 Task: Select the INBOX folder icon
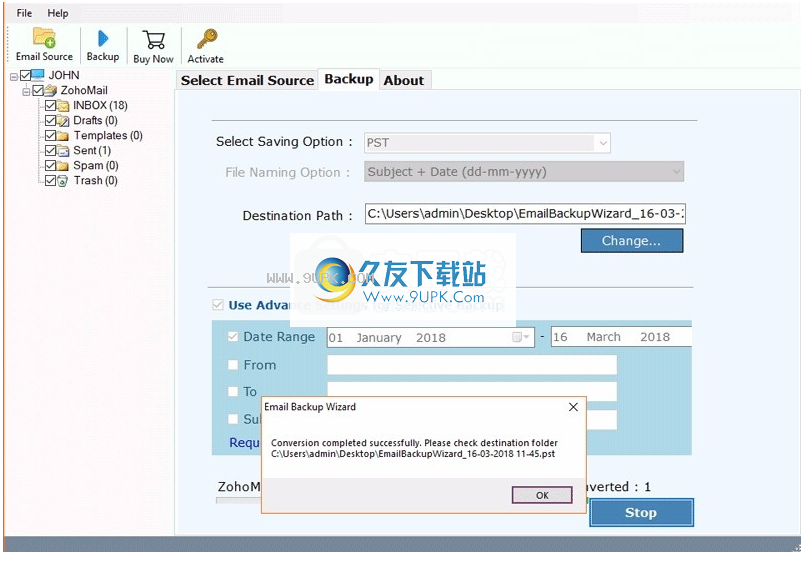coord(63,106)
